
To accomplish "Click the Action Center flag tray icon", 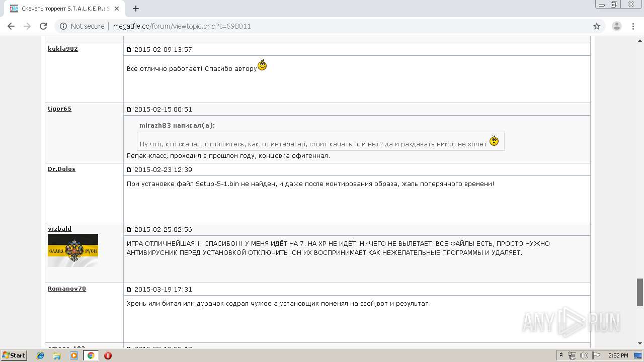I will pos(596,355).
